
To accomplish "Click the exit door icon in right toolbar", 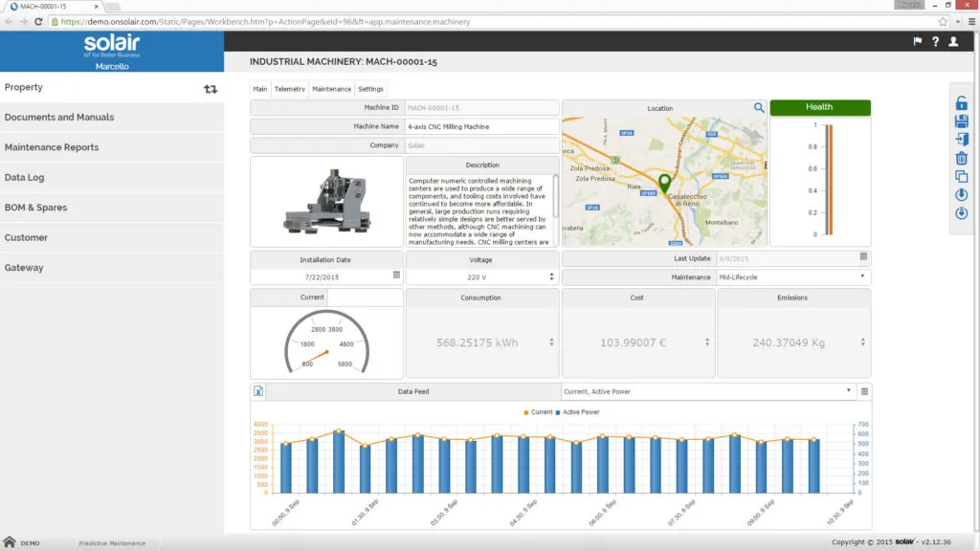I will [x=962, y=140].
